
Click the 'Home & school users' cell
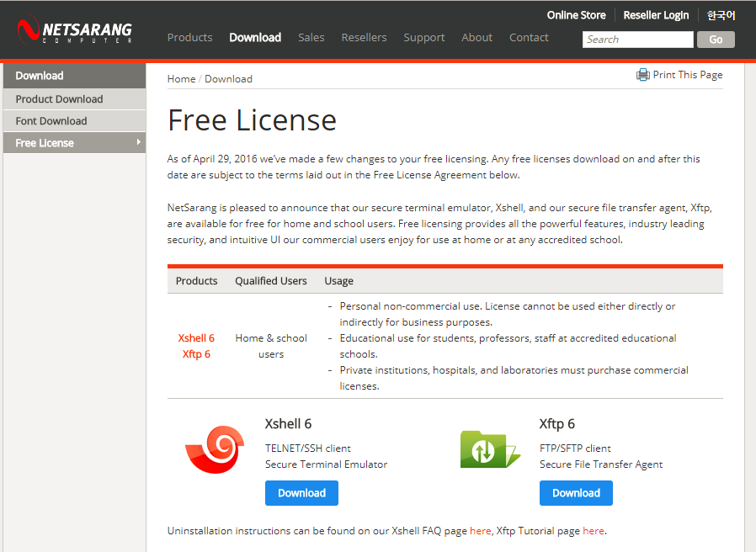tap(271, 346)
